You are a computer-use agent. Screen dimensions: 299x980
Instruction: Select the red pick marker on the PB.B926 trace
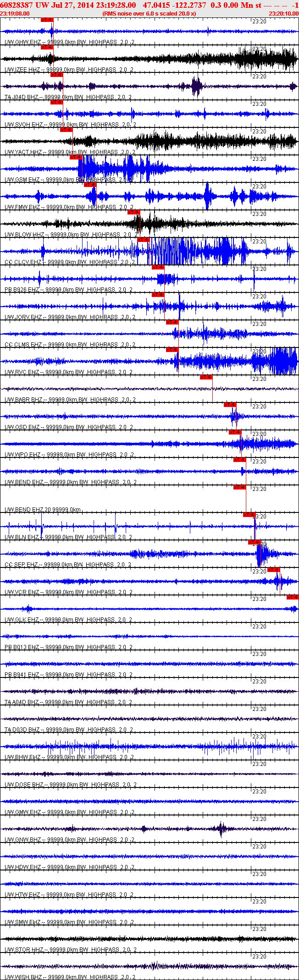158,267
